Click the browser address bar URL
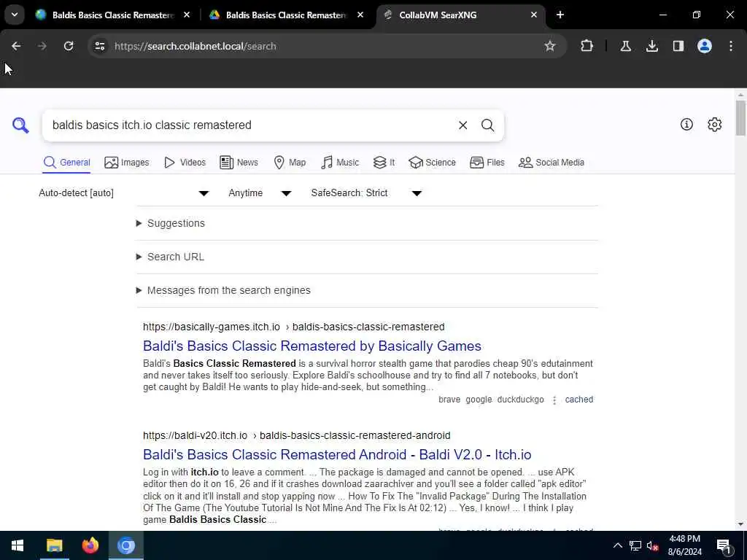 tap(196, 46)
